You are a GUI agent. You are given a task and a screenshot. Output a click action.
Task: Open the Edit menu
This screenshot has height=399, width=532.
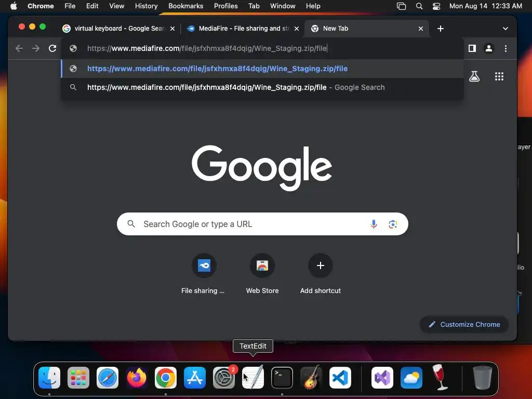pyautogui.click(x=92, y=6)
